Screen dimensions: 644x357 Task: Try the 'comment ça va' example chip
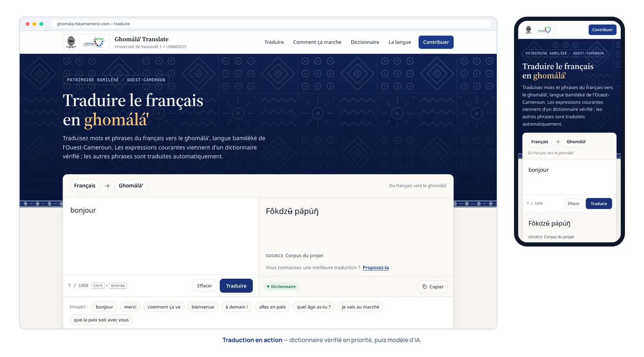coord(164,307)
